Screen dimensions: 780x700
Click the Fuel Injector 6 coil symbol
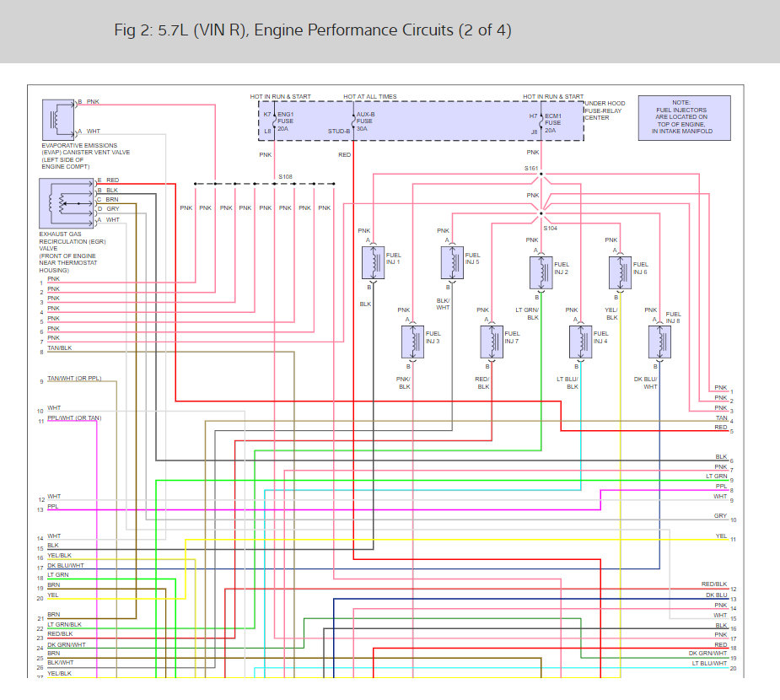[621, 272]
